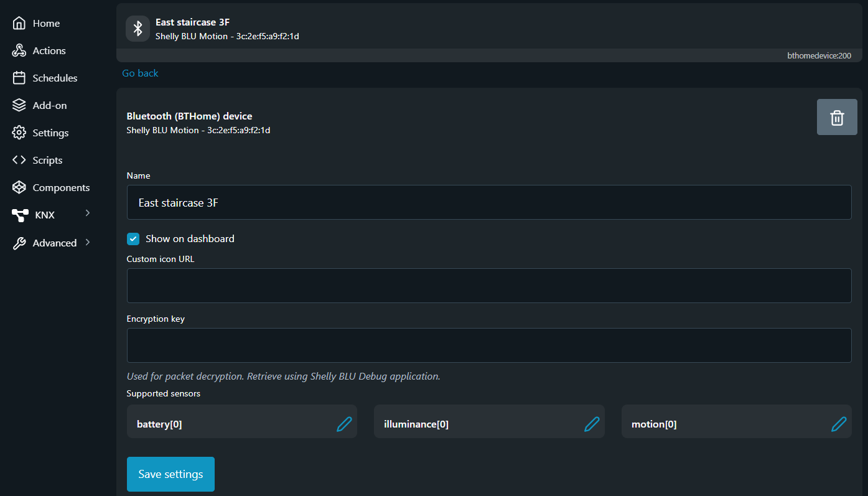Click into the Custom icon URL field
The image size is (868, 496).
[x=488, y=286]
